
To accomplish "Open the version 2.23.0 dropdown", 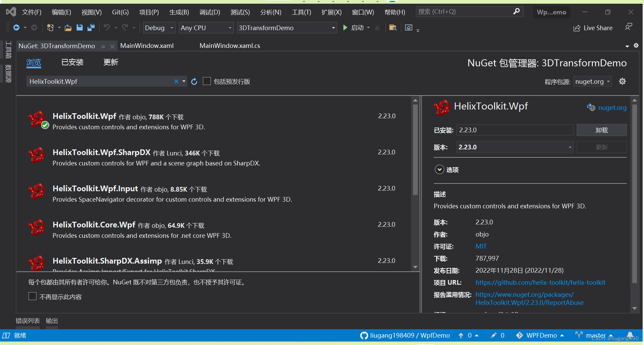I will point(514,147).
